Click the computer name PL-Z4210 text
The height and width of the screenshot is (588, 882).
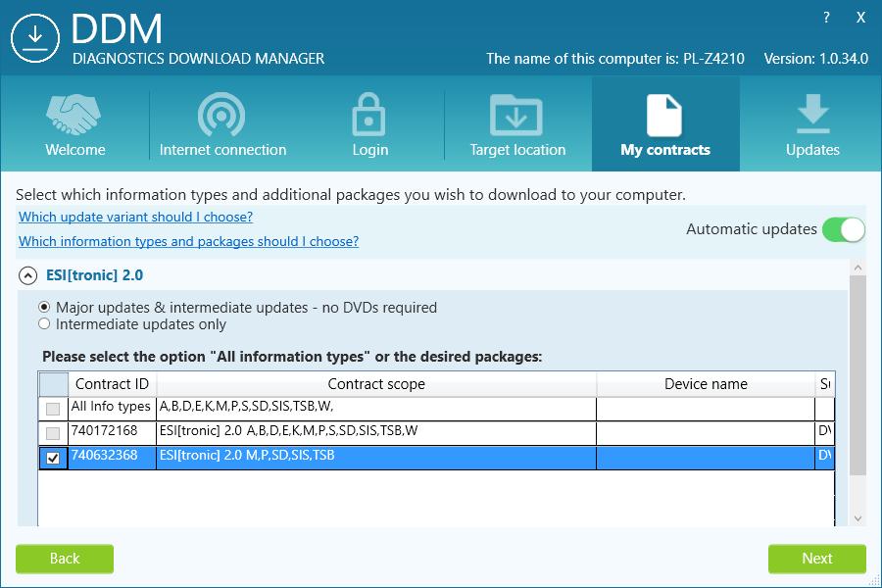[713, 59]
